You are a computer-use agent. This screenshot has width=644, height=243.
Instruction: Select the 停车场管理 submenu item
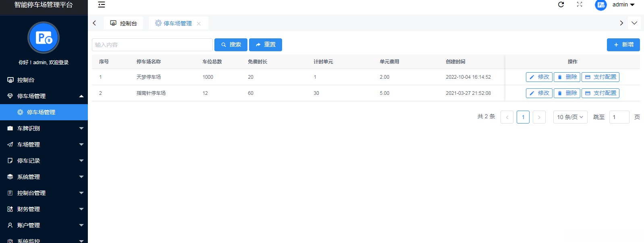(44, 112)
